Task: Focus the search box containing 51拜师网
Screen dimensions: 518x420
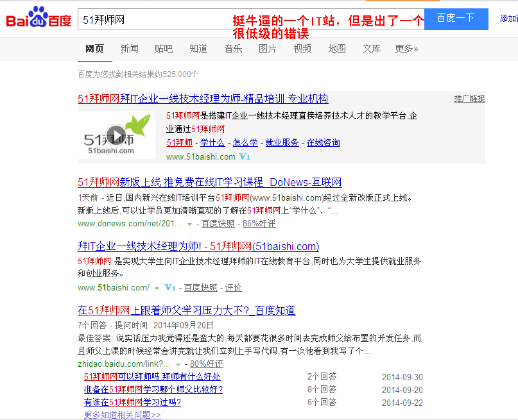Action: (x=251, y=19)
